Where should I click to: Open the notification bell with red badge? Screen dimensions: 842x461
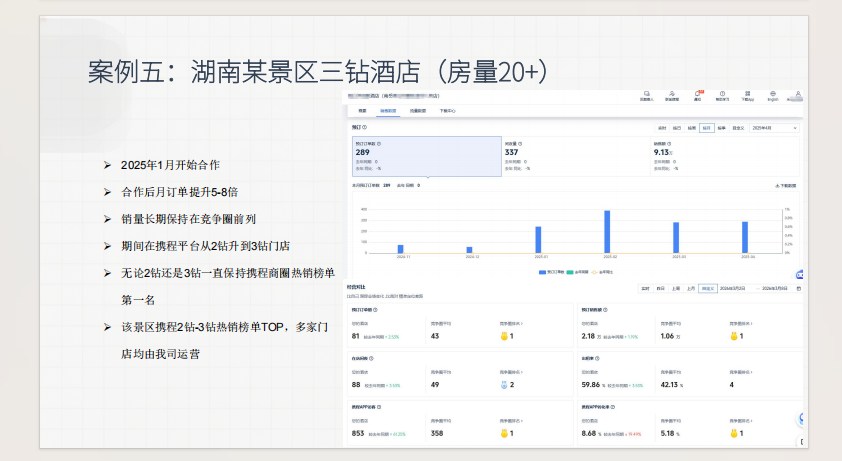tap(698, 94)
